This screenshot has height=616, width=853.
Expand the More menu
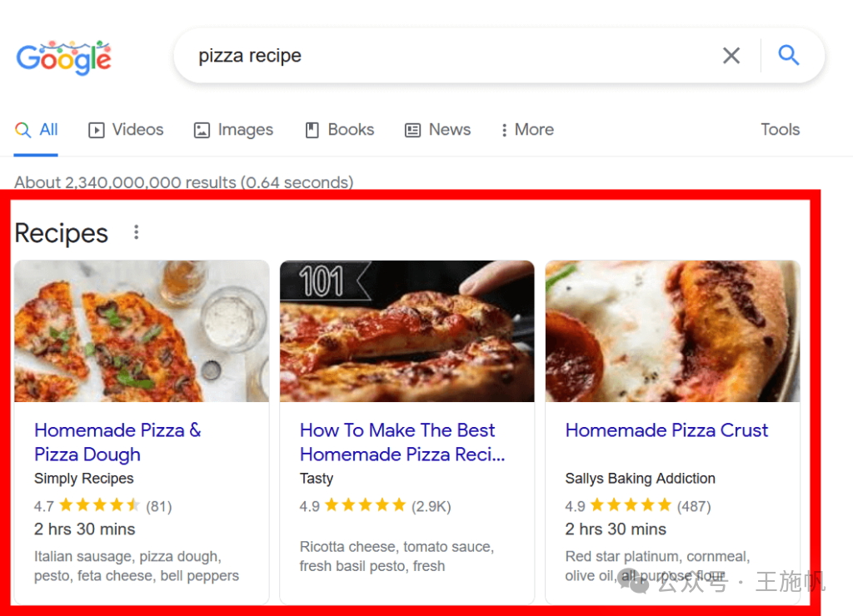pos(526,129)
